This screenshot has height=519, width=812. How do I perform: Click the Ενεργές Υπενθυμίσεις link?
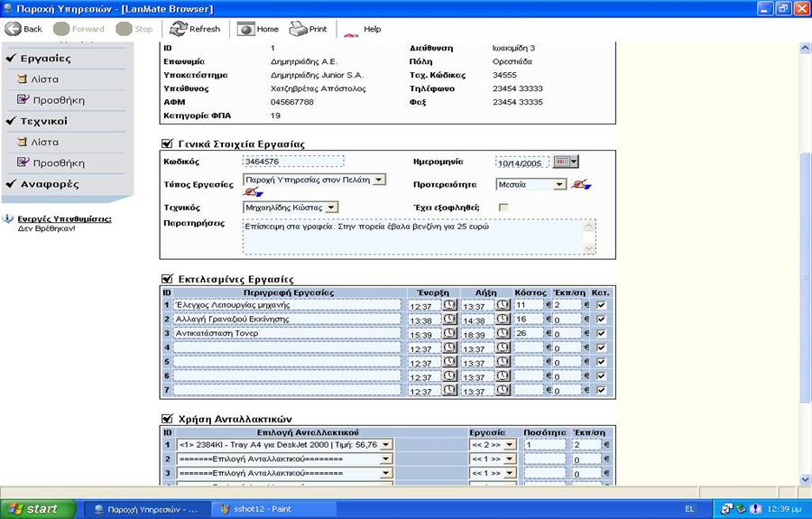[64, 218]
